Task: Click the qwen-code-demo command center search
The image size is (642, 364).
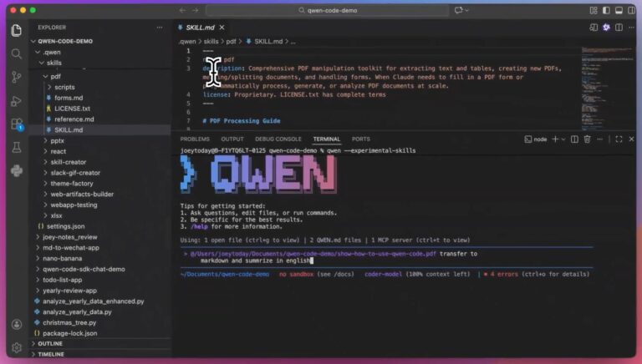Action: (328, 10)
